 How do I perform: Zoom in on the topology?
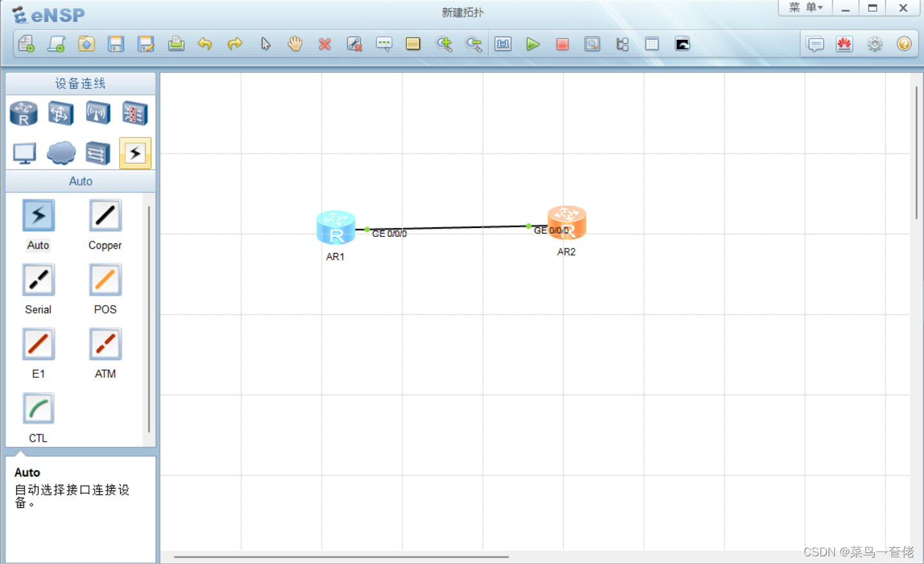pyautogui.click(x=444, y=44)
